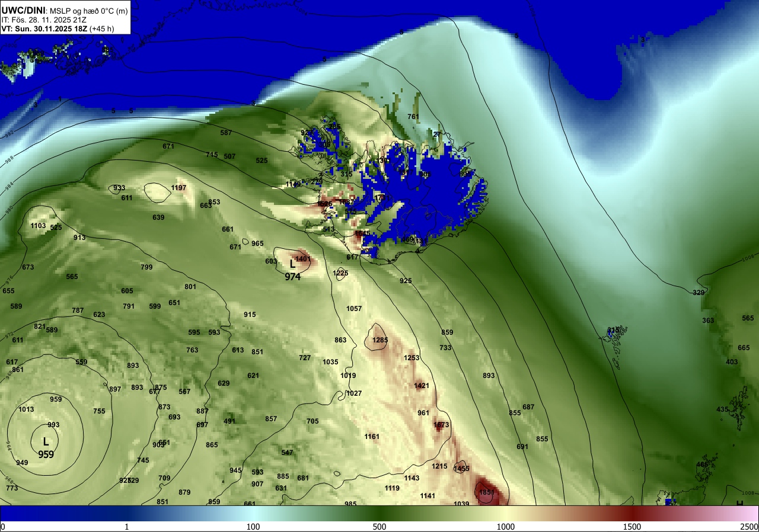Click the 1851 height value
The height and width of the screenshot is (532, 759).
(x=486, y=492)
